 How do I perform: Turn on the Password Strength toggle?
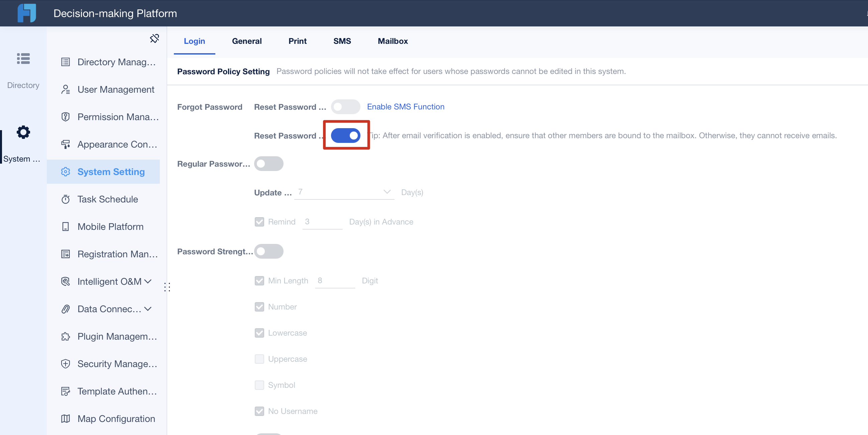(268, 252)
